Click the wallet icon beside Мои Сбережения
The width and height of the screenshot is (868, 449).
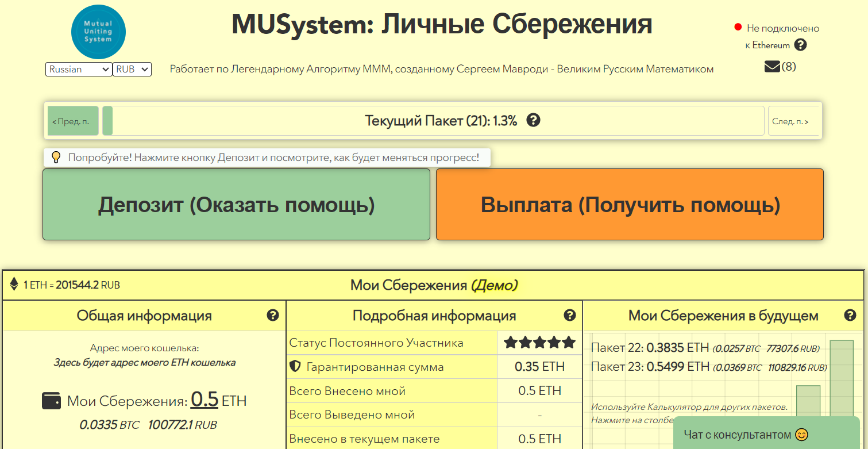(x=52, y=401)
